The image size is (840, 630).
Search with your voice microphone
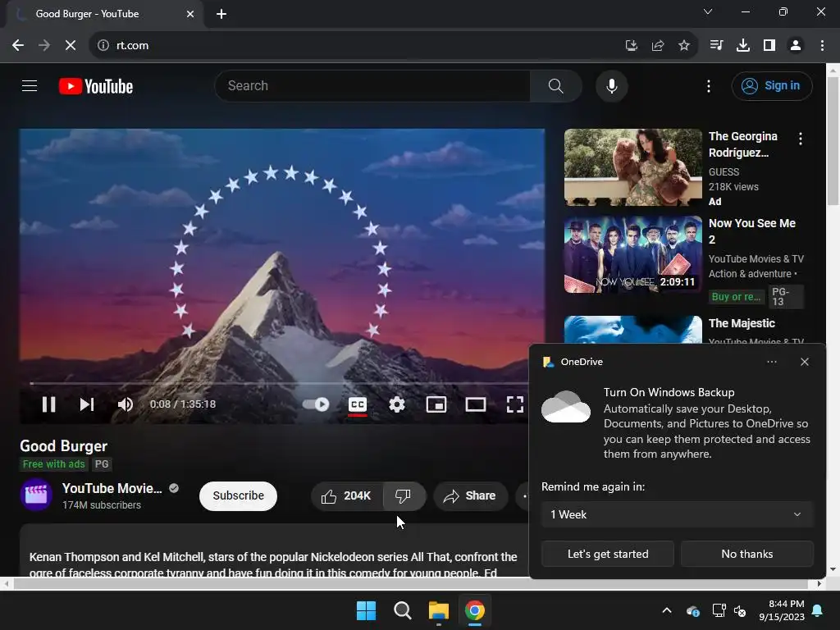611,85
